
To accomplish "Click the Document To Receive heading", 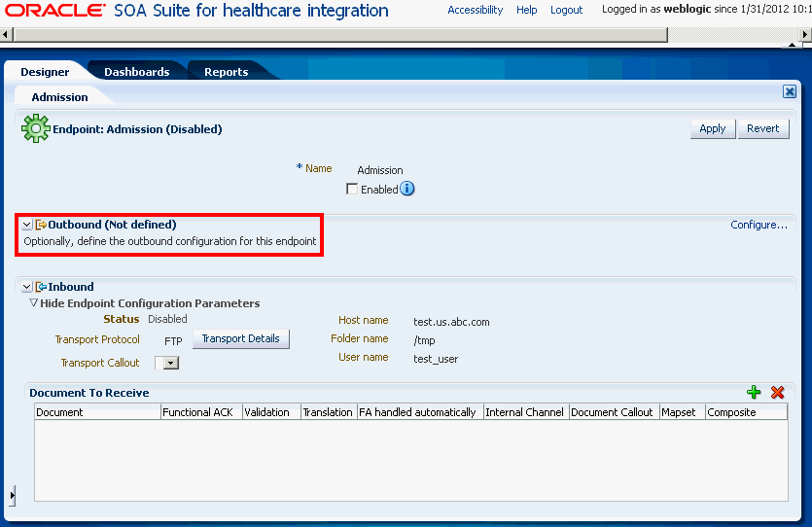I will coord(89,393).
